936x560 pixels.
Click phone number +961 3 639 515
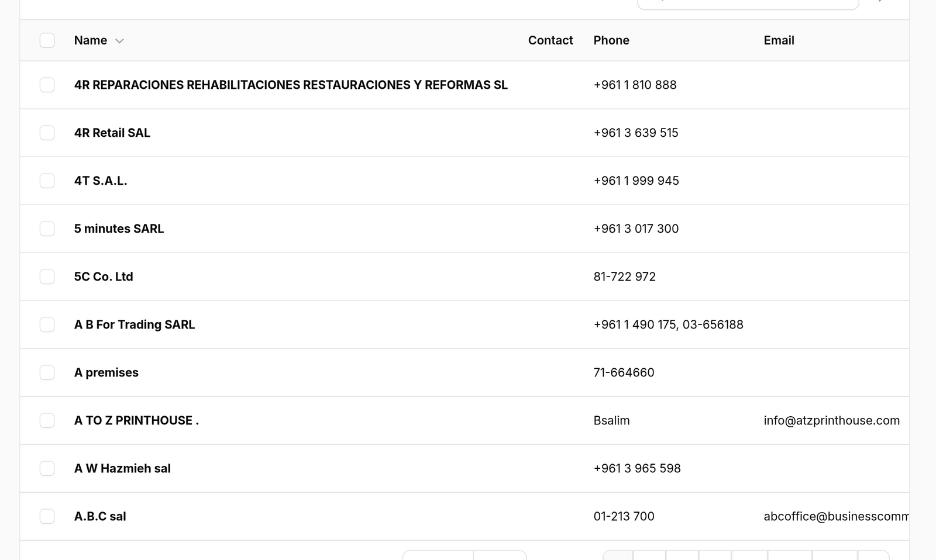pos(636,133)
